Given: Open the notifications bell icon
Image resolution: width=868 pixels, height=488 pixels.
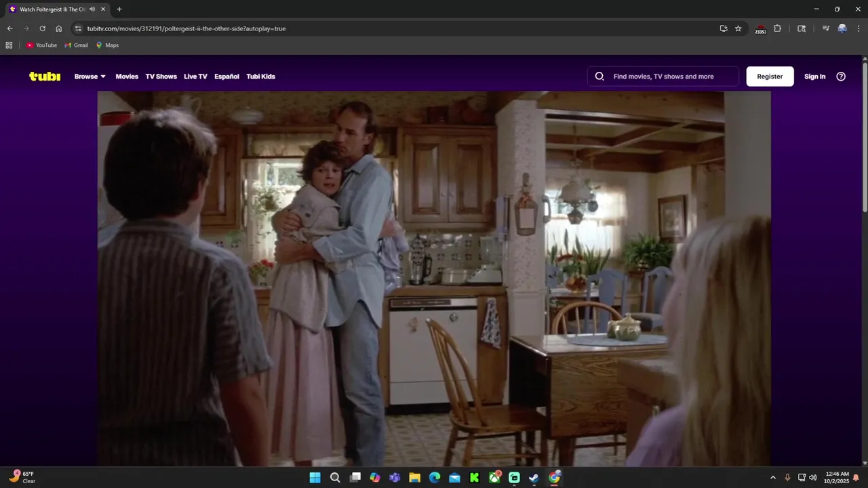Looking at the screenshot, I should point(856,478).
